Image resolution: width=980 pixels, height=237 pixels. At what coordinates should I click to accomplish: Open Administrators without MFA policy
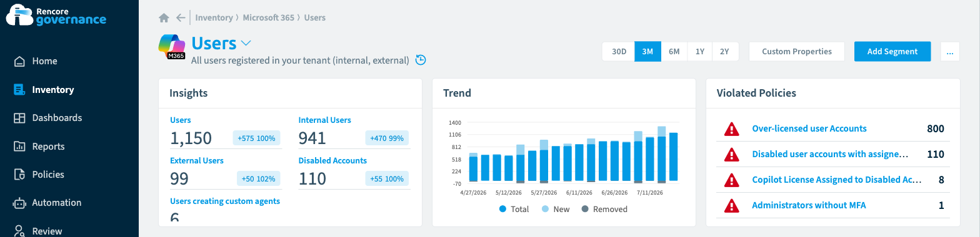point(809,205)
